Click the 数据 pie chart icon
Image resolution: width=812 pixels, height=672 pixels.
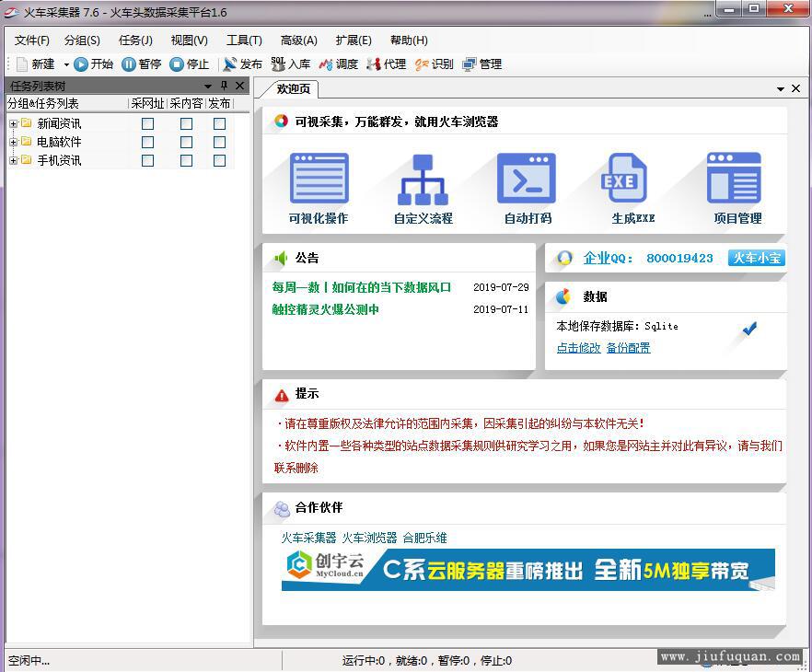[563, 296]
